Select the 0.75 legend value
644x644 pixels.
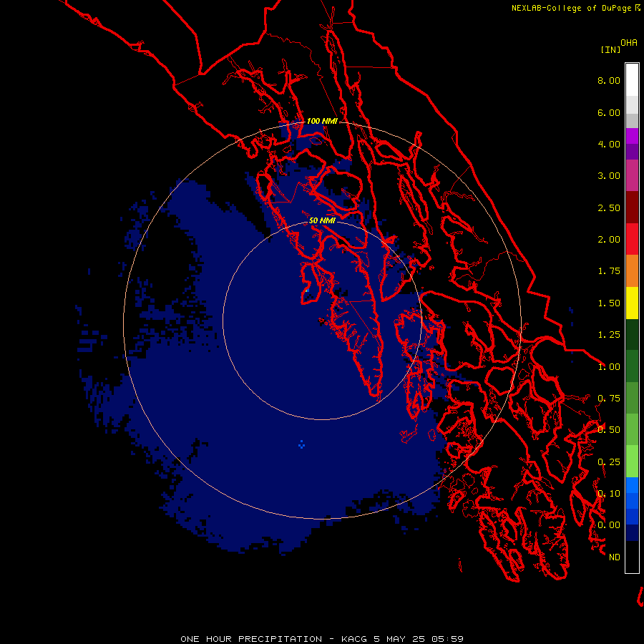click(609, 399)
